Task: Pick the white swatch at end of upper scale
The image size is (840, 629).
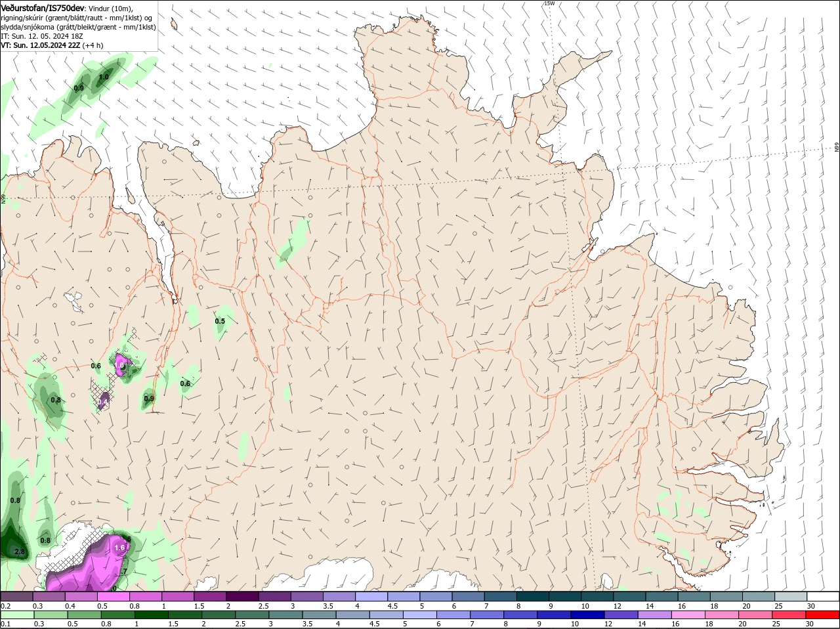Action: click(x=823, y=596)
